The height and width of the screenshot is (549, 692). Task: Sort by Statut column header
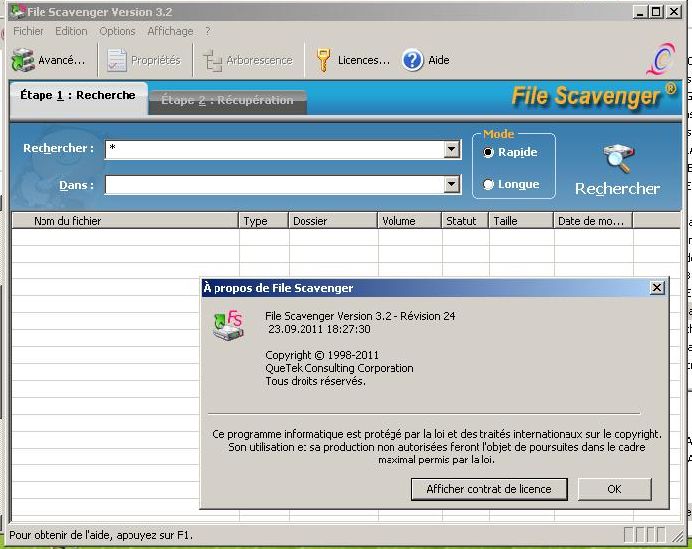465,221
